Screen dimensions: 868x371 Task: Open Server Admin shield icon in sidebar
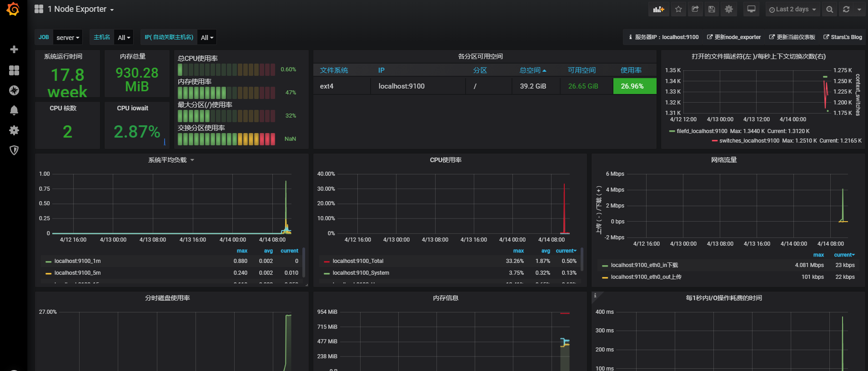(14, 150)
